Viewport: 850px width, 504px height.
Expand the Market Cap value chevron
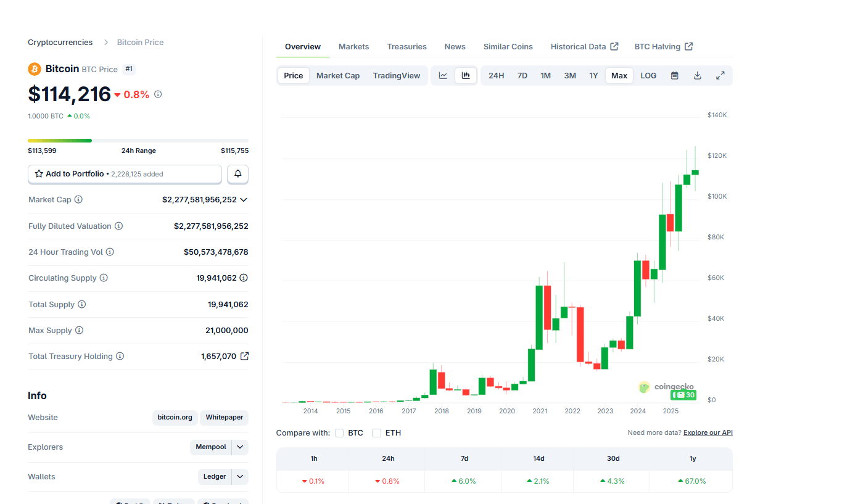(244, 199)
